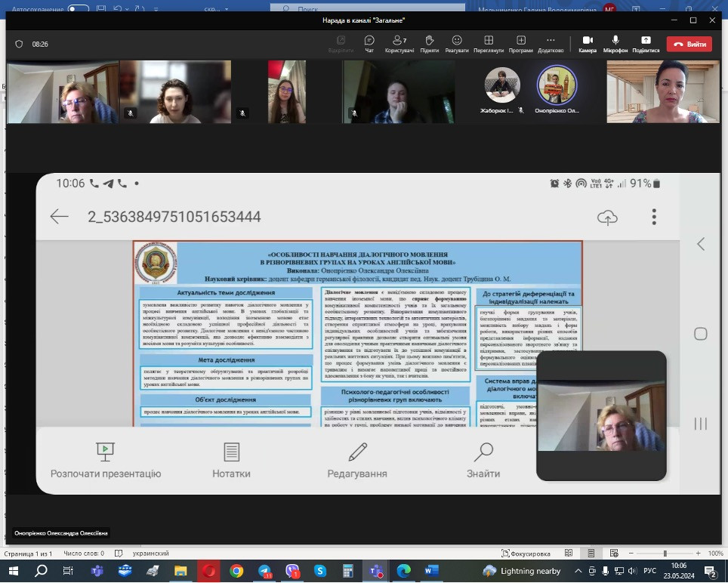
Task: Open the three-dot menu in the shared document
Action: tap(654, 217)
